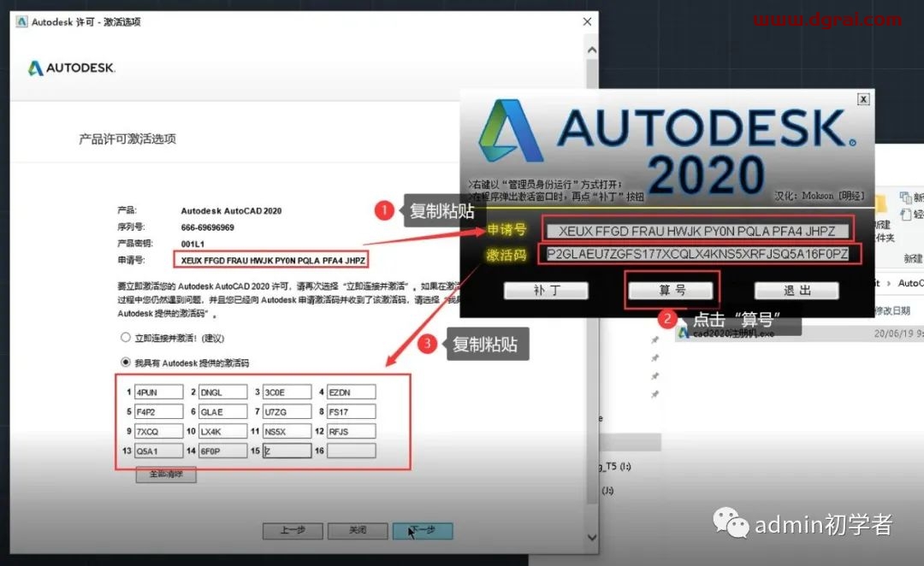
Task: Click the activation code (激活码) field in keygen
Action: (697, 254)
